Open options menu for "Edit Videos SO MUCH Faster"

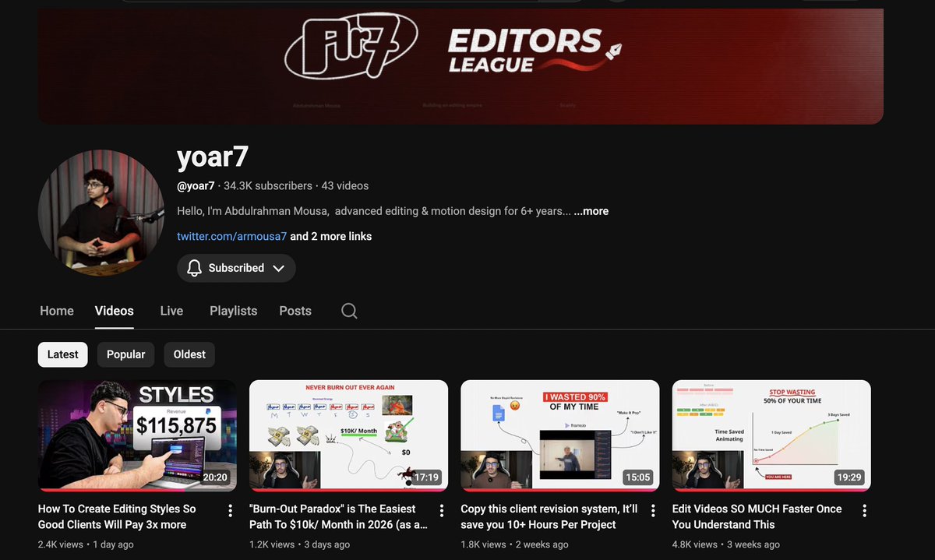[864, 509]
